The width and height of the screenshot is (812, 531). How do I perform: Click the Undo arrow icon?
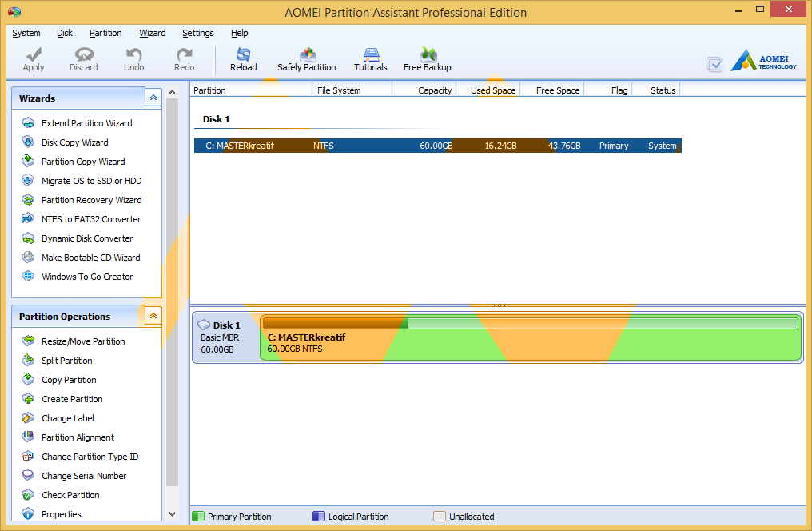tap(134, 54)
